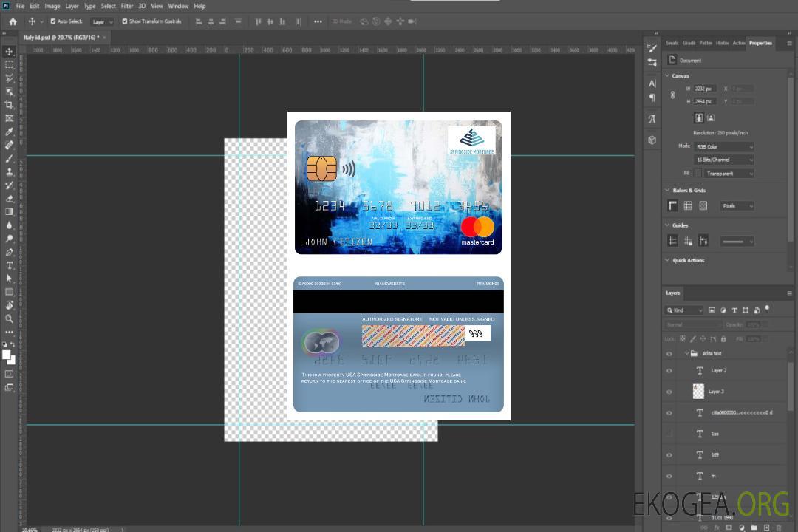Expand the Quick Actions section
798x532 pixels.
pos(668,260)
